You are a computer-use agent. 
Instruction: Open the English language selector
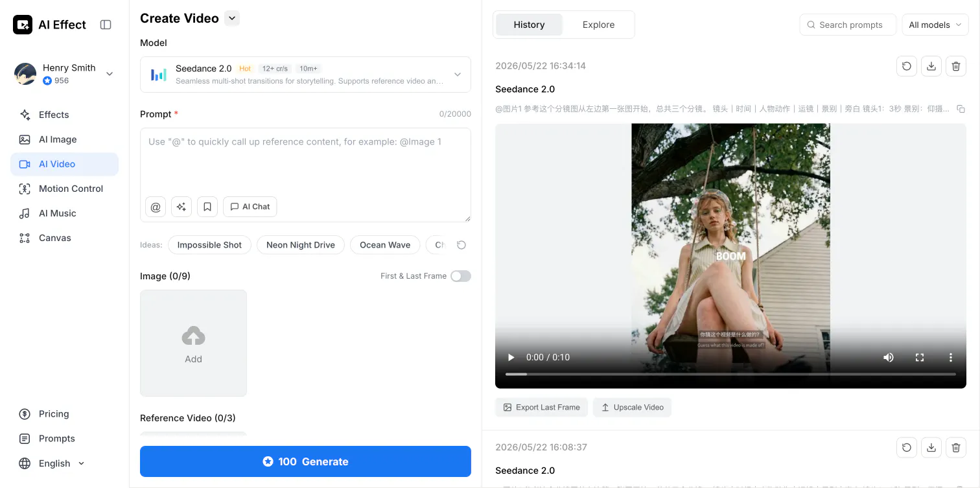tap(52, 463)
